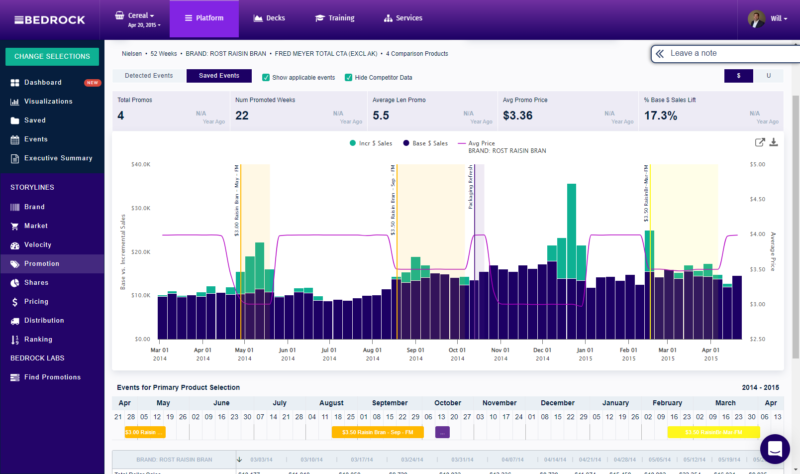This screenshot has width=800, height=474.
Task: Click FRED MEYER TOTAL CTA breadcrumb
Action: [326, 54]
